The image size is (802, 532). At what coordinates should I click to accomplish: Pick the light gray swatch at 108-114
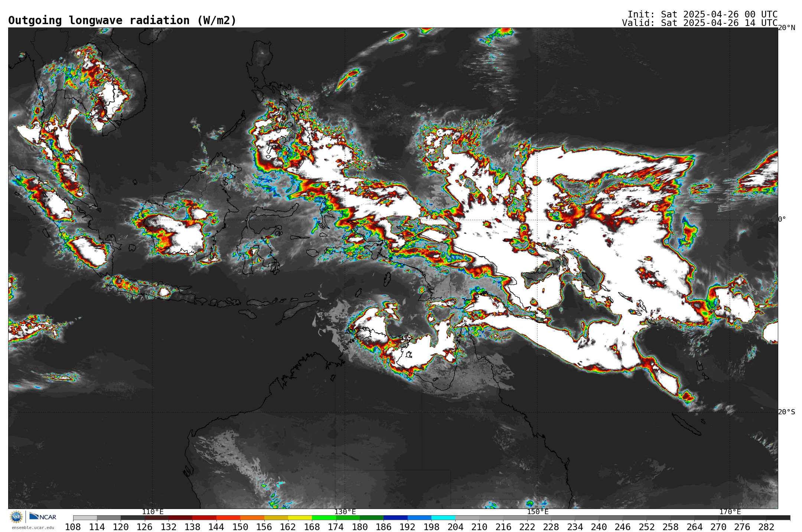coord(85,518)
